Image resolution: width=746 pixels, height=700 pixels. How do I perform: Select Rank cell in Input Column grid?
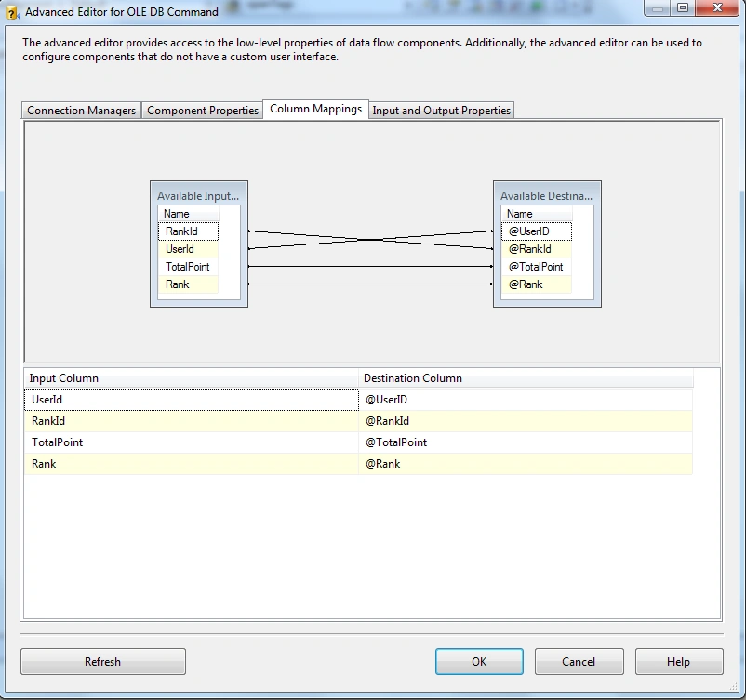pos(192,464)
